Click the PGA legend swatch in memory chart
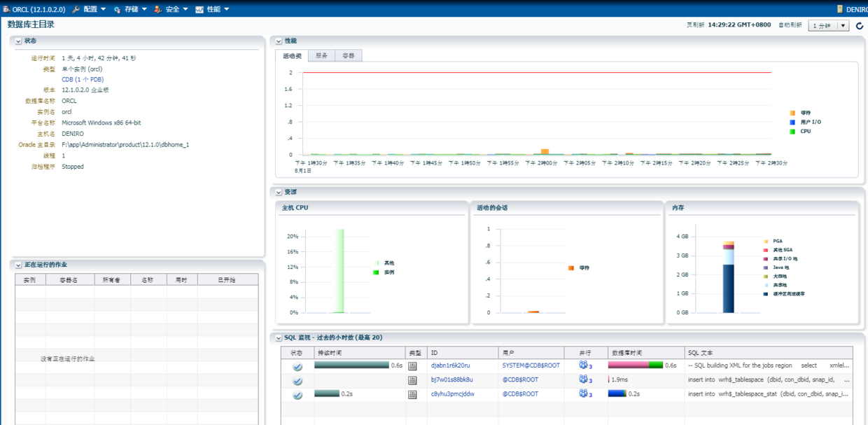The height and width of the screenshot is (425, 868). click(766, 241)
